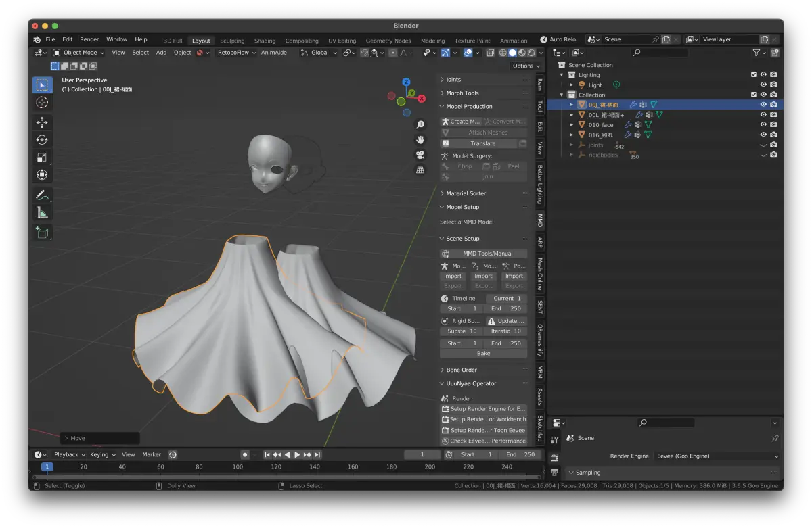Click the Auto Keying record button
This screenshot has height=528, width=812.
[x=245, y=455]
